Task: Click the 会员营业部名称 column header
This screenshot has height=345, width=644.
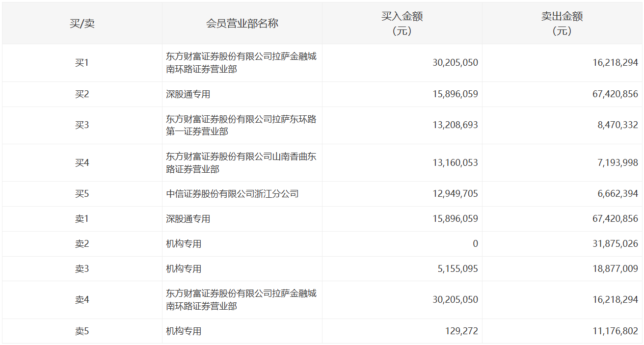Action: point(241,23)
